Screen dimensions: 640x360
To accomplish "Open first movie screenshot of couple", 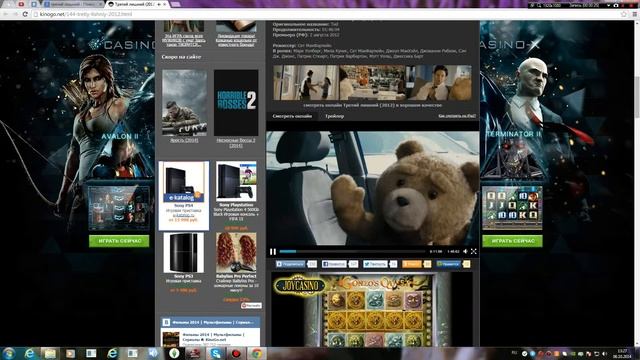I will 306,82.
